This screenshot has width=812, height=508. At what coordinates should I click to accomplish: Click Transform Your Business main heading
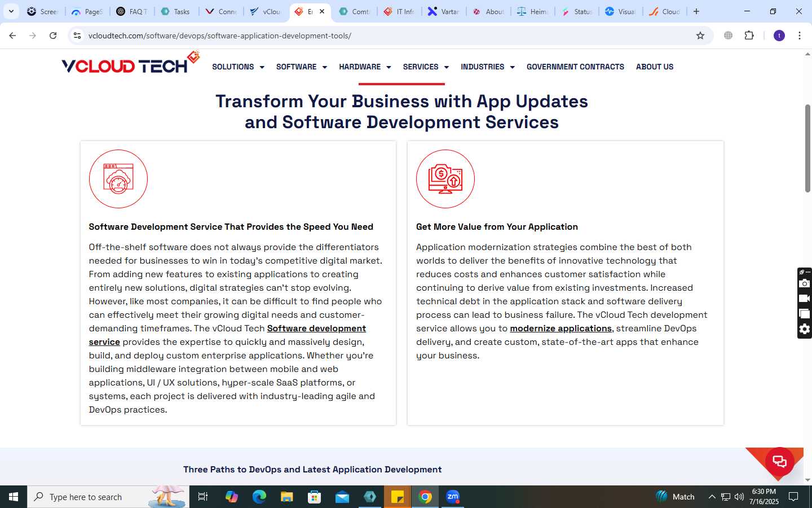(401, 112)
